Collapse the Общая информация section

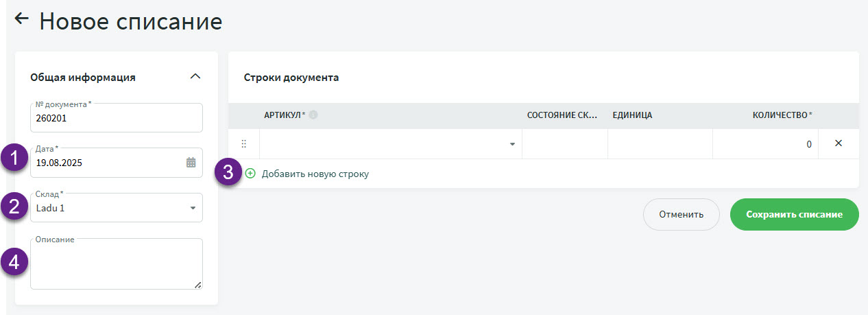pyautogui.click(x=195, y=77)
